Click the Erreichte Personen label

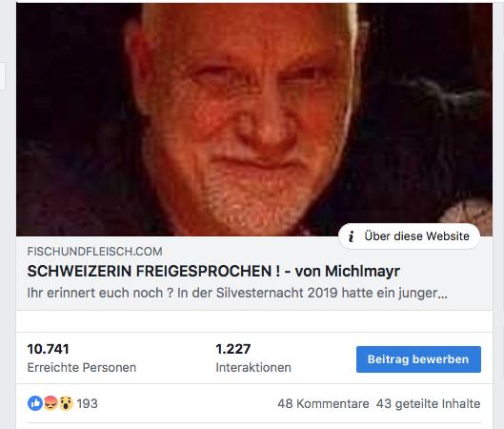pyautogui.click(x=82, y=367)
